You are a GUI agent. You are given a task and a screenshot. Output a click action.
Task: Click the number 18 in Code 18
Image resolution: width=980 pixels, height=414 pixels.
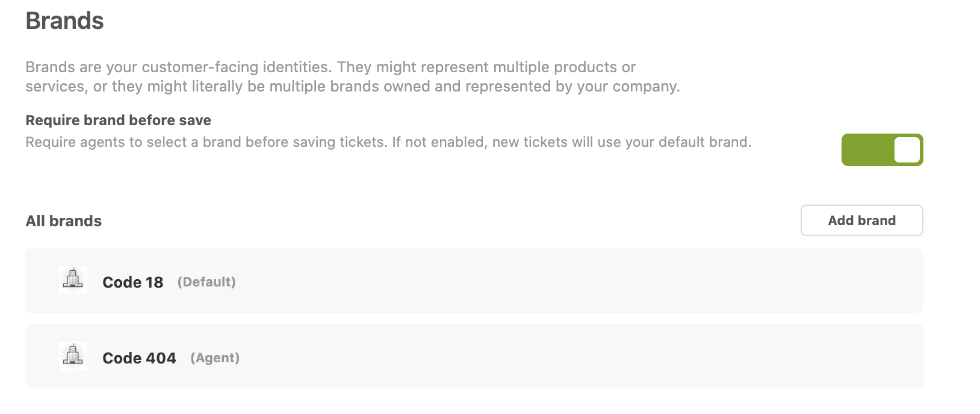pyautogui.click(x=154, y=282)
